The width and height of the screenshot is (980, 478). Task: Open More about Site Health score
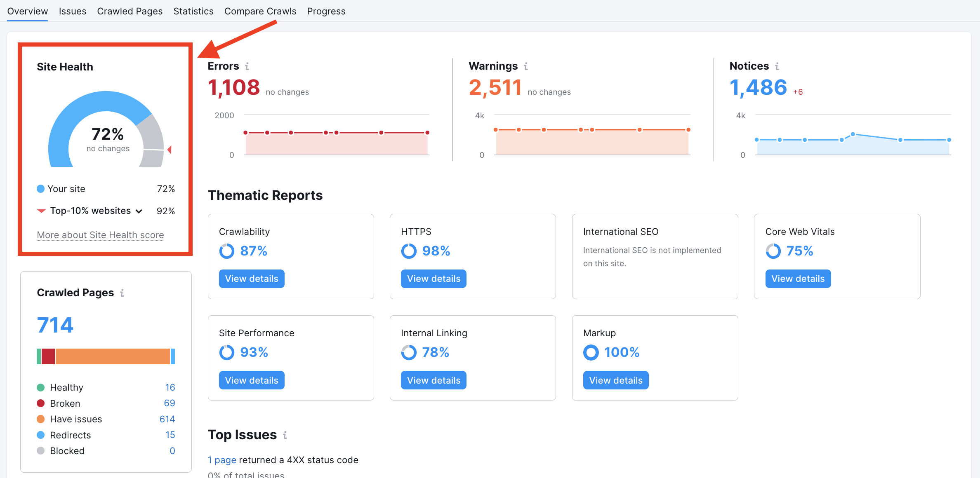click(x=100, y=235)
